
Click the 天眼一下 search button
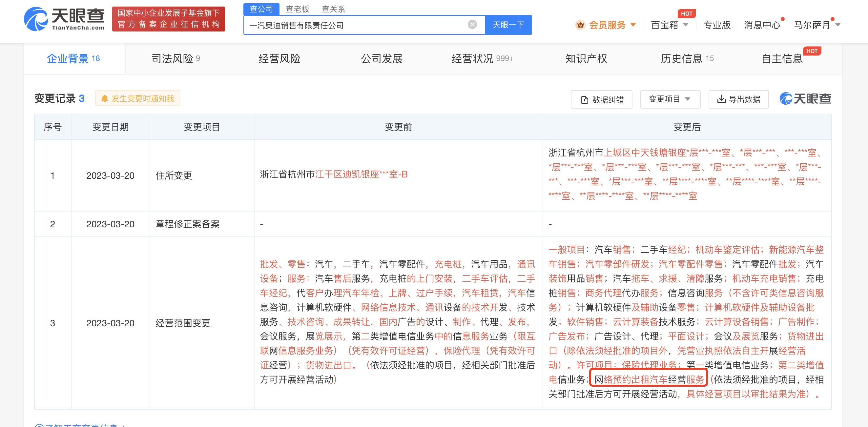[x=508, y=25]
